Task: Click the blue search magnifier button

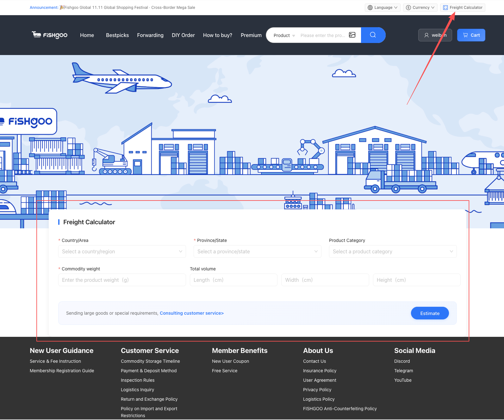Action: pos(373,35)
